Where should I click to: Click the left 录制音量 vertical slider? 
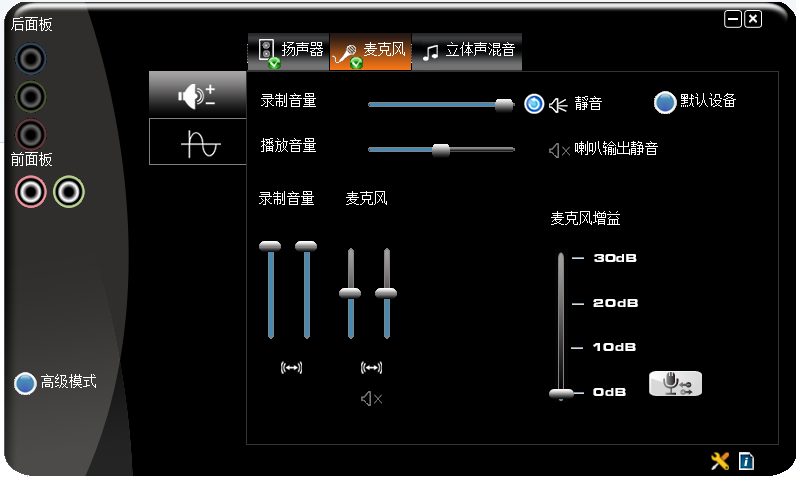(270, 290)
